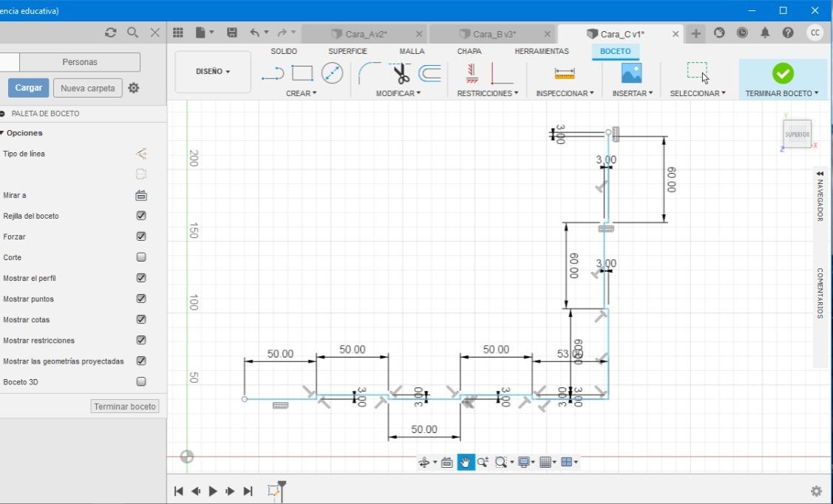Select the Offset tool
833x504 pixels.
click(429, 73)
